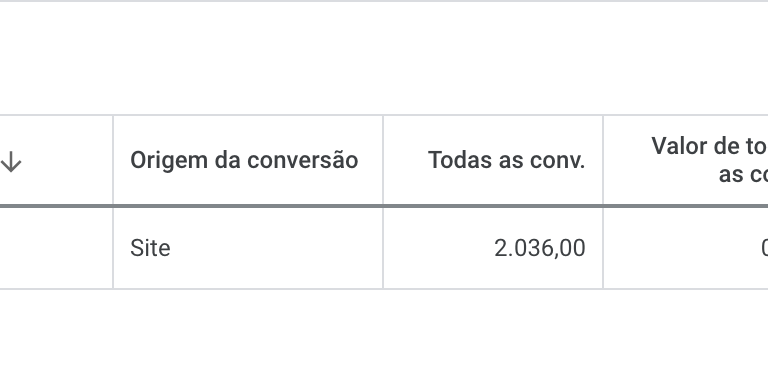768x372 pixels.
Task: Click divider left of Origem da conversão header
Action: [x=113, y=160]
